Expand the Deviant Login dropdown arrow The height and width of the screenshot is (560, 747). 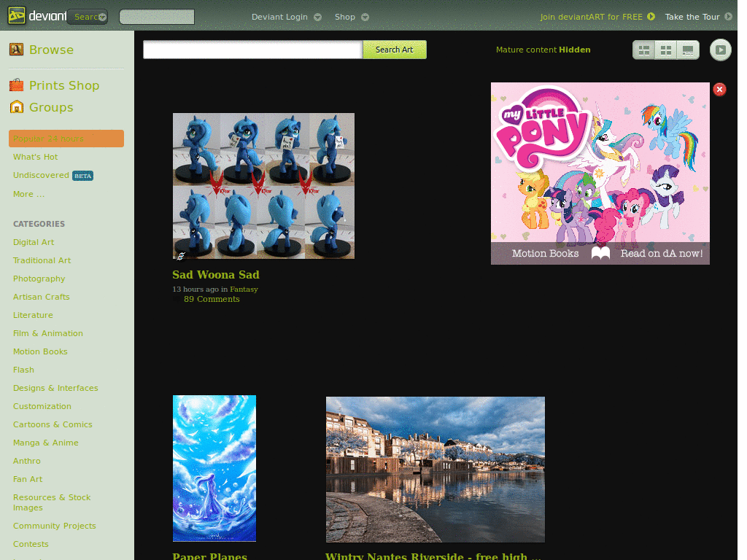318,17
